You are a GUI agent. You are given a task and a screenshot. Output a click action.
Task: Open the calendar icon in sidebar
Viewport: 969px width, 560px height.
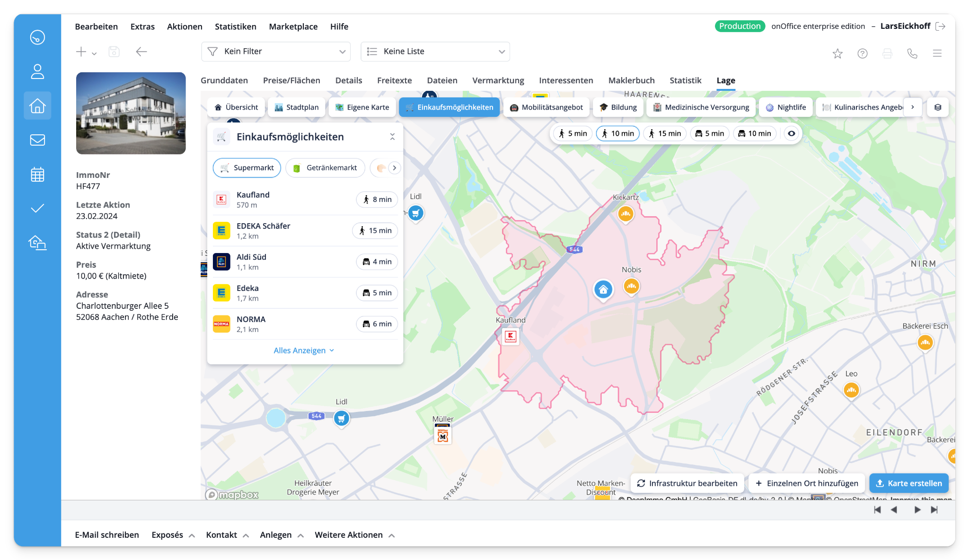[37, 175]
